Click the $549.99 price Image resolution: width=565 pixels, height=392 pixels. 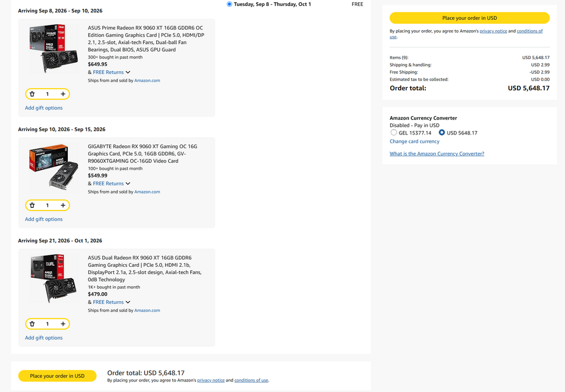point(98,176)
